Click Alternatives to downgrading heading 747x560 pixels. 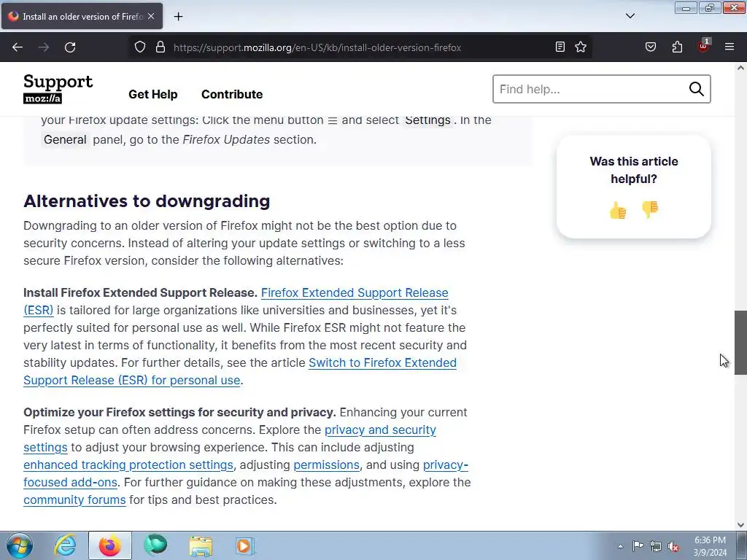pyautogui.click(x=147, y=201)
